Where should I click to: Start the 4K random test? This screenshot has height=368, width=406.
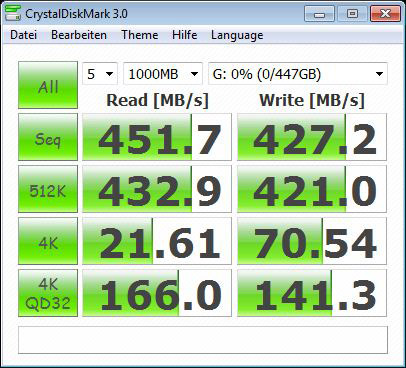click(48, 241)
